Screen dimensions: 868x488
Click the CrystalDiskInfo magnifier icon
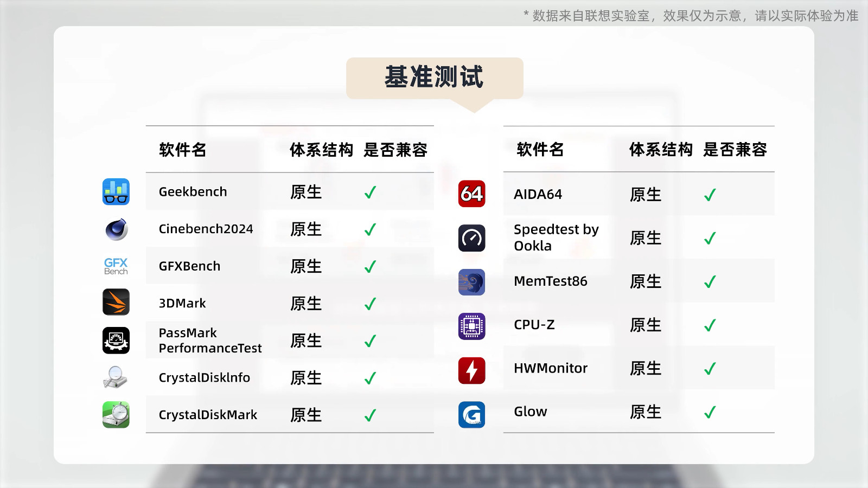[x=115, y=377]
